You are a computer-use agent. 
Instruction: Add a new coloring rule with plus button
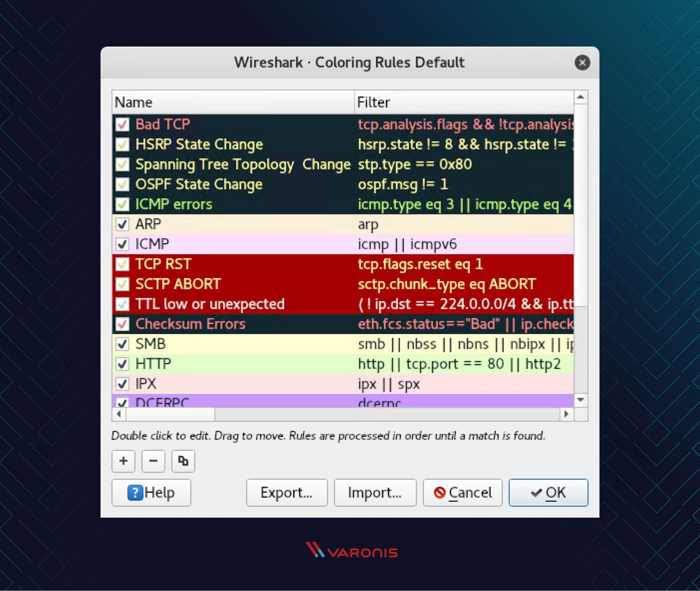pos(123,461)
